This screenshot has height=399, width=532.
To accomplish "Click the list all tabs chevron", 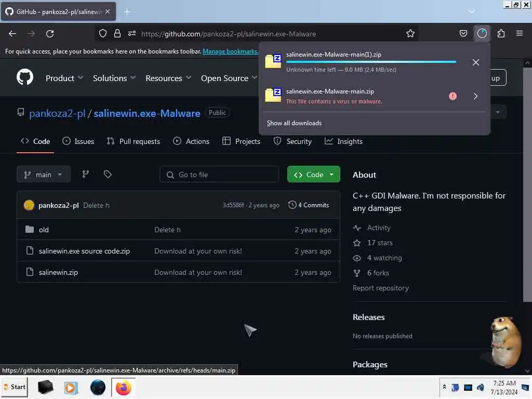I will tap(472, 11).
